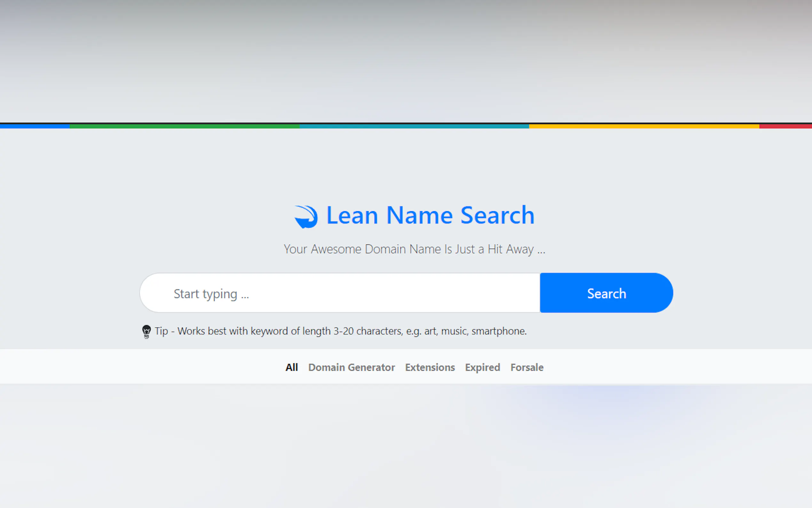View the "Expired" domains section
Screen dimensions: 812x508
click(x=482, y=367)
